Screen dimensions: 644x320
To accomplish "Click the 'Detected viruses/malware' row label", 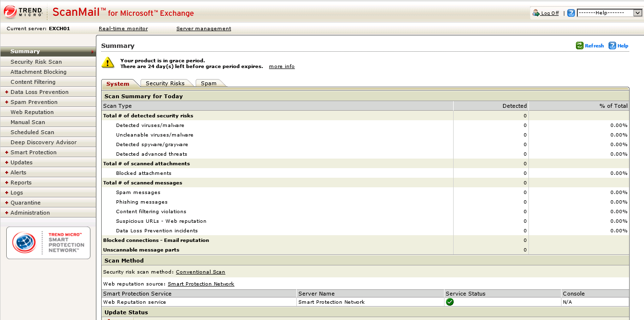I will click(150, 126).
